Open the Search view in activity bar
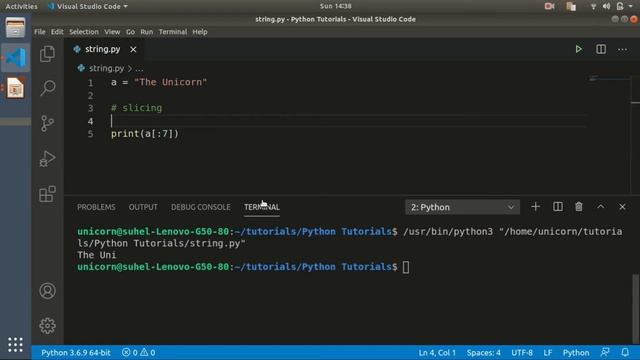 pos(47,88)
